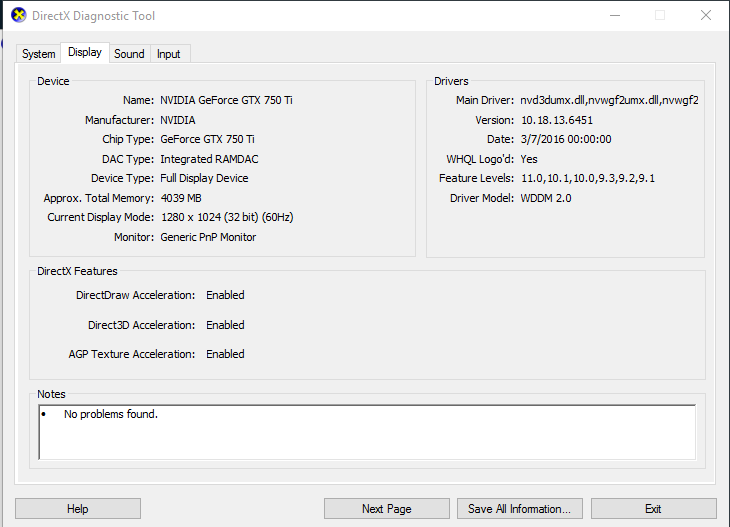Click driver Version '10.18.13.6451'
This screenshot has width=730, height=527.
[x=557, y=120]
